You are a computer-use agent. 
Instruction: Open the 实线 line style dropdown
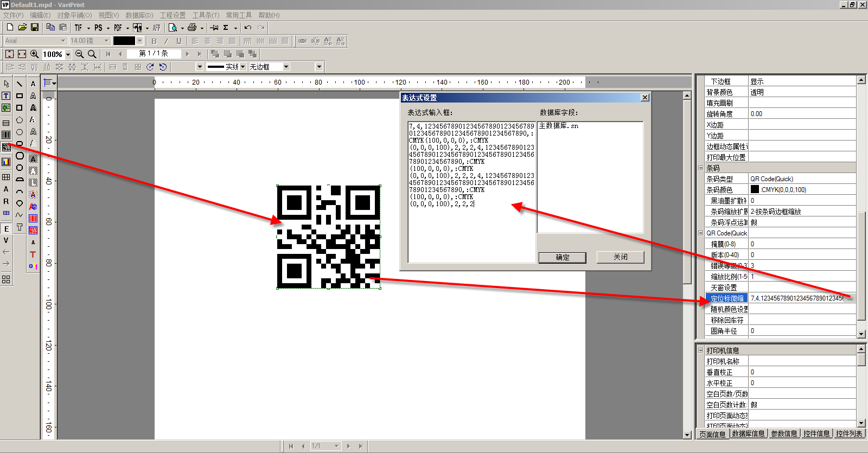(242, 67)
